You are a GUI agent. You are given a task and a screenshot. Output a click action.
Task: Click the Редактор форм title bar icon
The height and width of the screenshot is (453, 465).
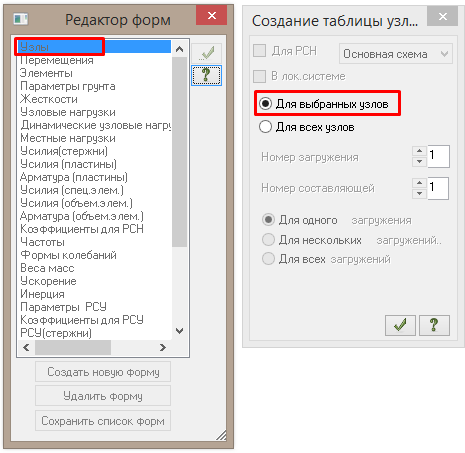coord(21,19)
